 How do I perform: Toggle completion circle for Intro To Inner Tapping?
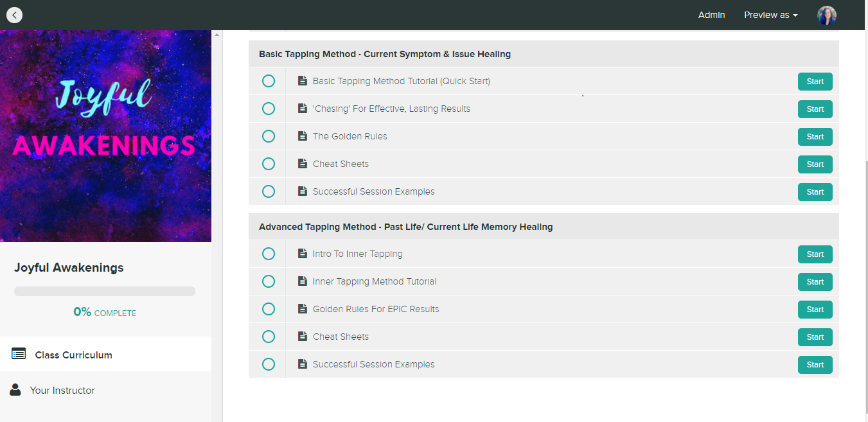(x=269, y=254)
